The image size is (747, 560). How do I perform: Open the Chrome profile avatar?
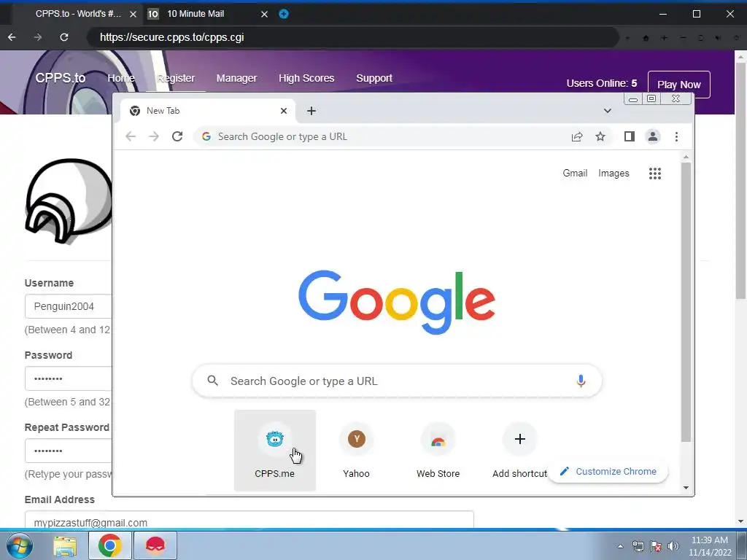point(653,136)
